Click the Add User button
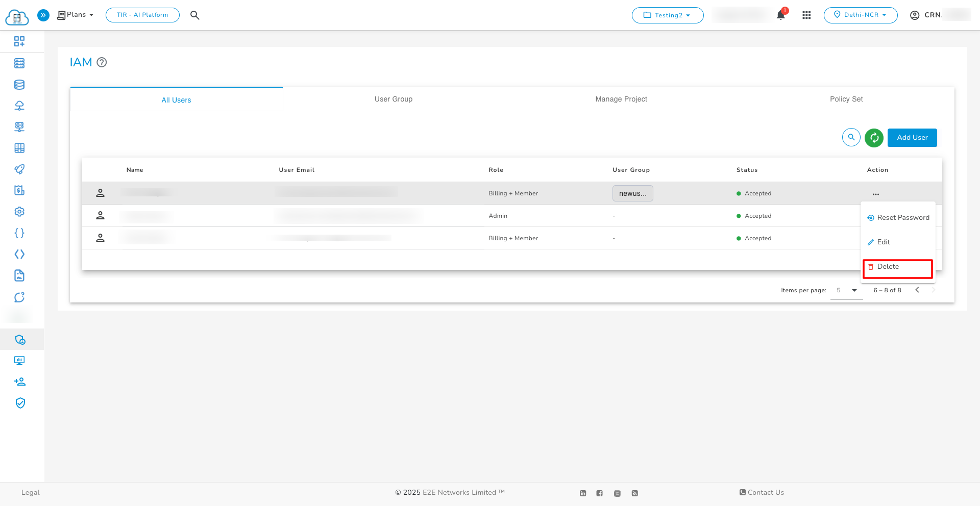 (912, 137)
